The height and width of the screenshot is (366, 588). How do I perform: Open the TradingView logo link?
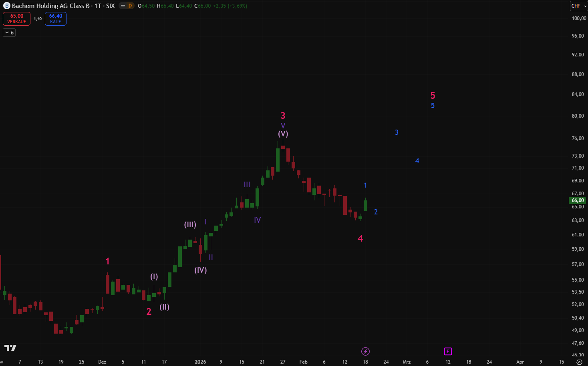click(10, 348)
